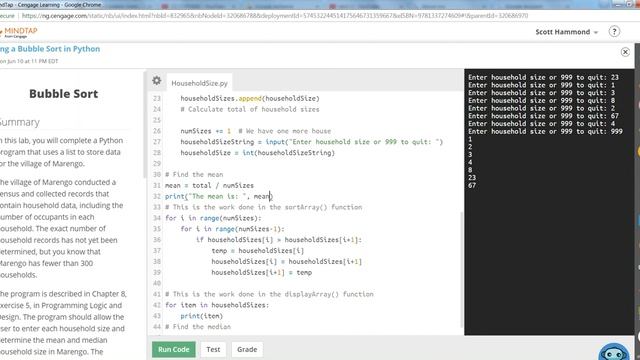Click line 27 input prompt code
Viewport: 640px width, 360px height.
311,142
